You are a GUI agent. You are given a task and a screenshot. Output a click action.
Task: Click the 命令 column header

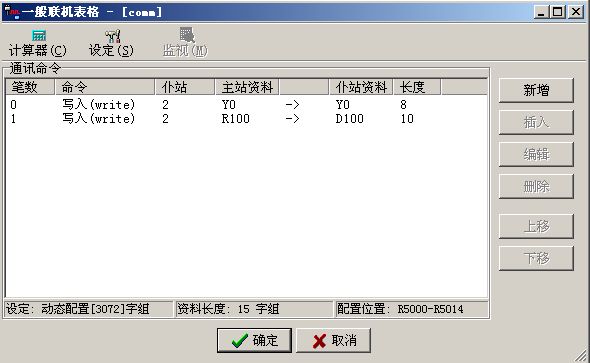[x=105, y=87]
